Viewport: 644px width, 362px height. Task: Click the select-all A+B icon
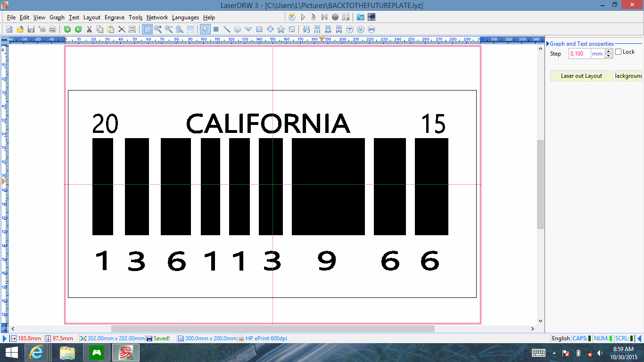click(x=132, y=29)
